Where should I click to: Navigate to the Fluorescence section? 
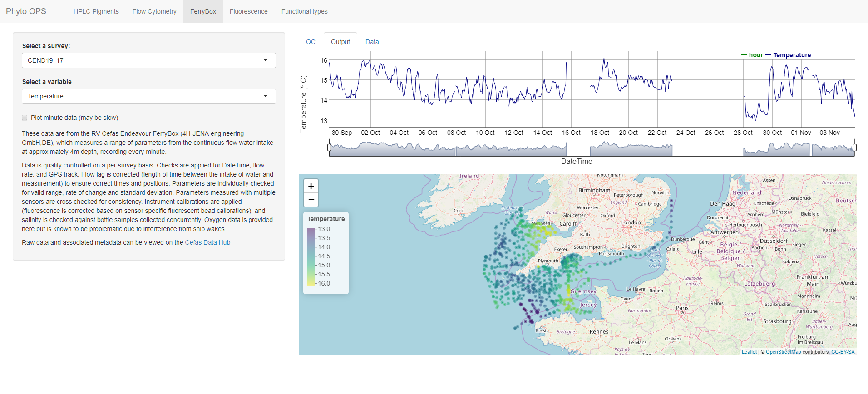[x=248, y=11]
